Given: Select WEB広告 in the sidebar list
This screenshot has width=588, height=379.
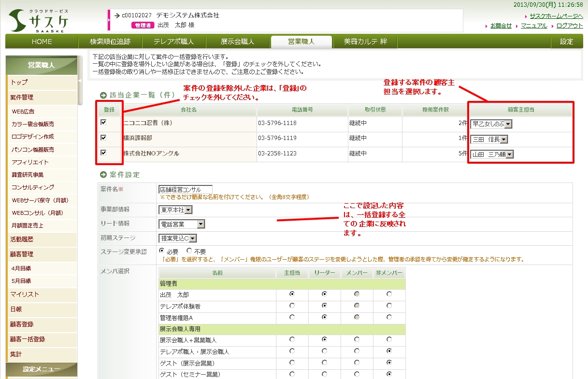Looking at the screenshot, I should (23, 112).
